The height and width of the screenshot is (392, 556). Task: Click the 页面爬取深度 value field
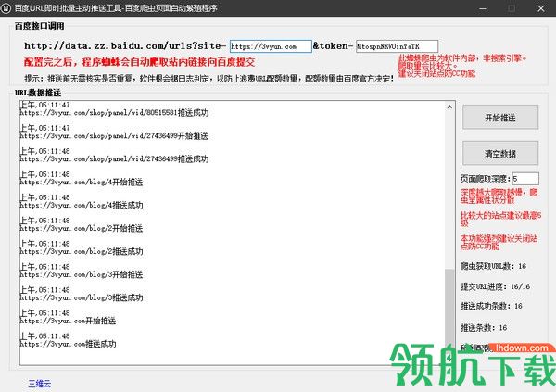pyautogui.click(x=525, y=179)
